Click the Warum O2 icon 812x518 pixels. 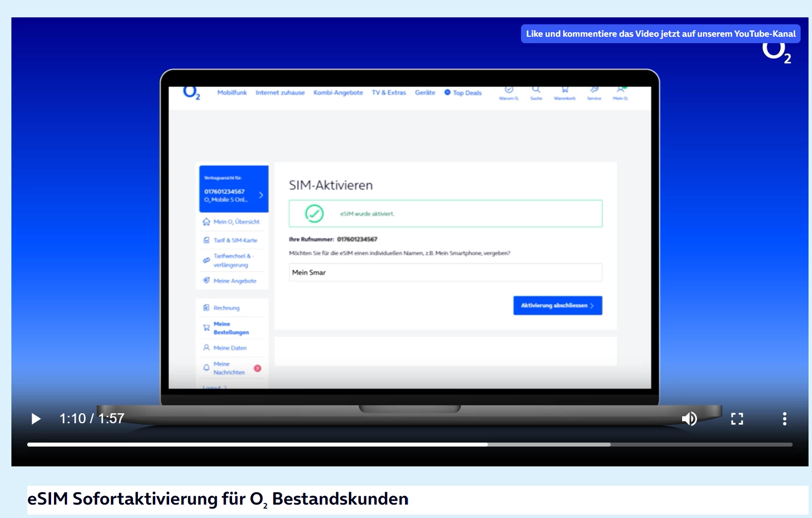(509, 93)
